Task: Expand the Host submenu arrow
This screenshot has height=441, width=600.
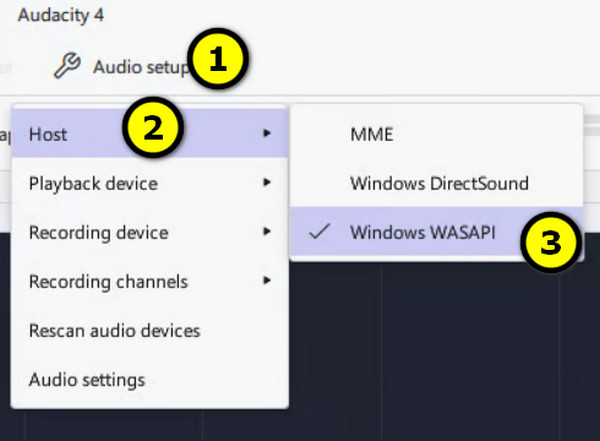Action: pos(267,133)
